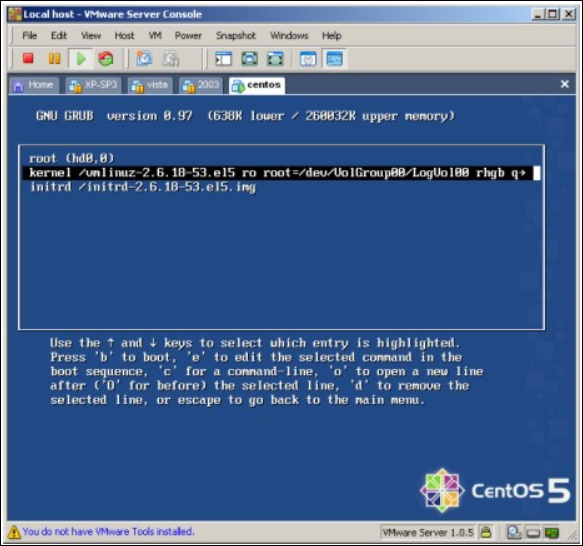Click the lock icon in status bar
Viewport: 583px width, 546px height.
[x=486, y=532]
